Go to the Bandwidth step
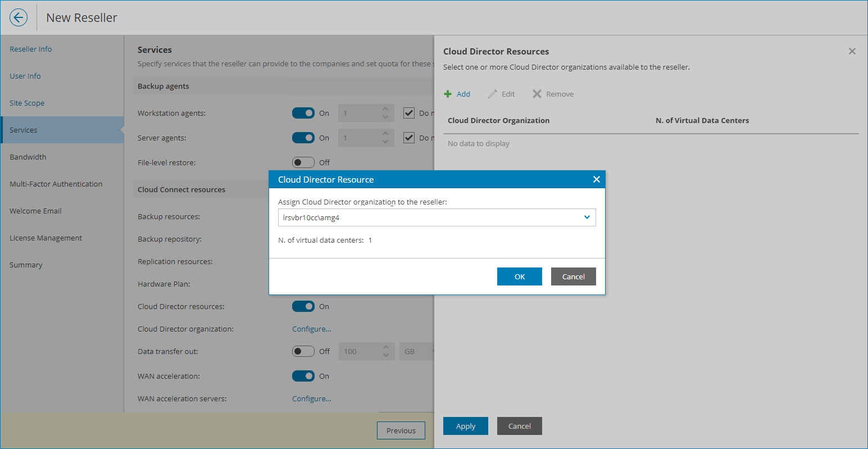868x449 pixels. pyautogui.click(x=28, y=157)
